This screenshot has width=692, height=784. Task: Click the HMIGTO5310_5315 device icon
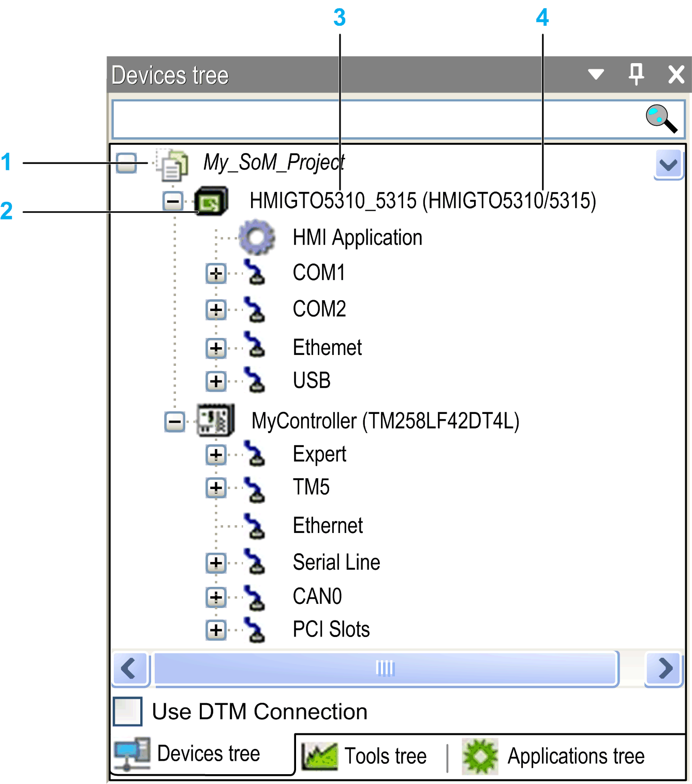click(211, 201)
